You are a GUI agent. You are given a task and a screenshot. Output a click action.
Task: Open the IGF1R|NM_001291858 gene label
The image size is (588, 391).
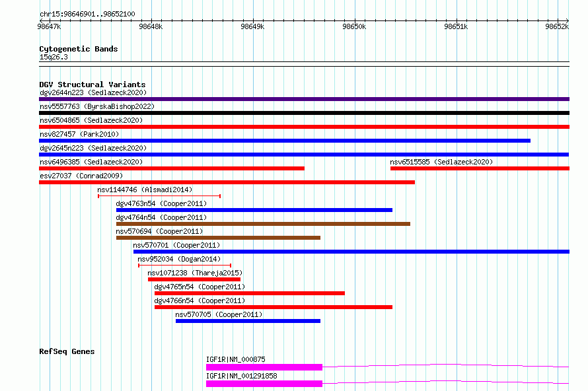(x=242, y=376)
